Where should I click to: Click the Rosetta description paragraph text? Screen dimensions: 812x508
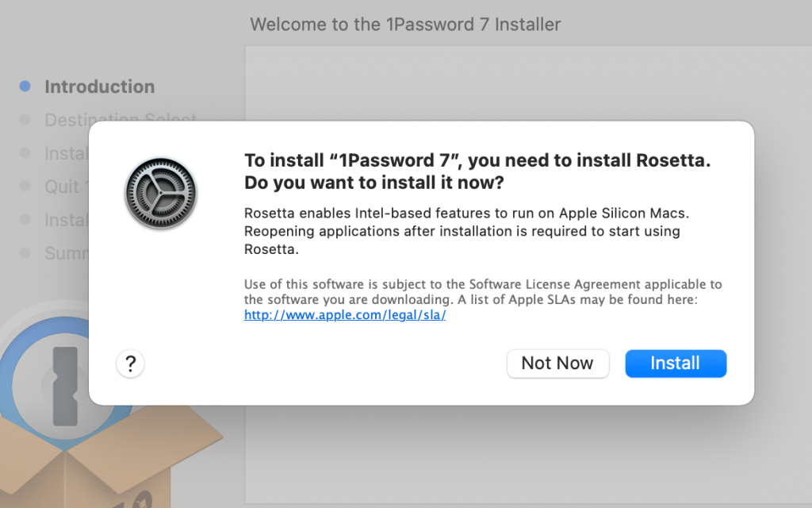pos(466,231)
